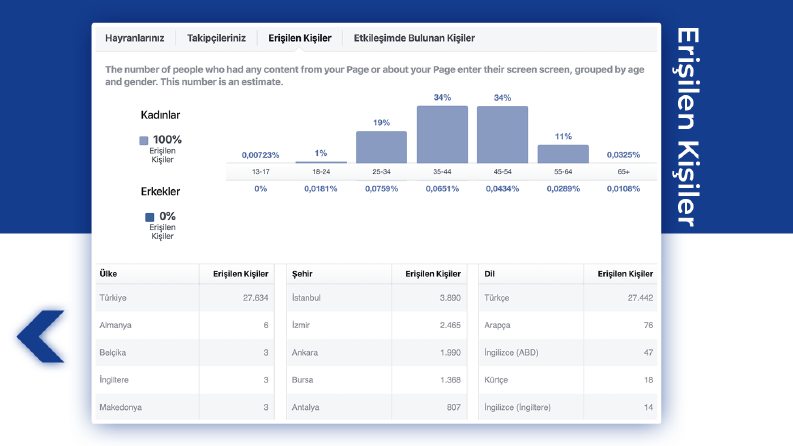Click the 0% men reach figure beside swatch
This screenshot has height=446, width=793.
click(x=167, y=216)
